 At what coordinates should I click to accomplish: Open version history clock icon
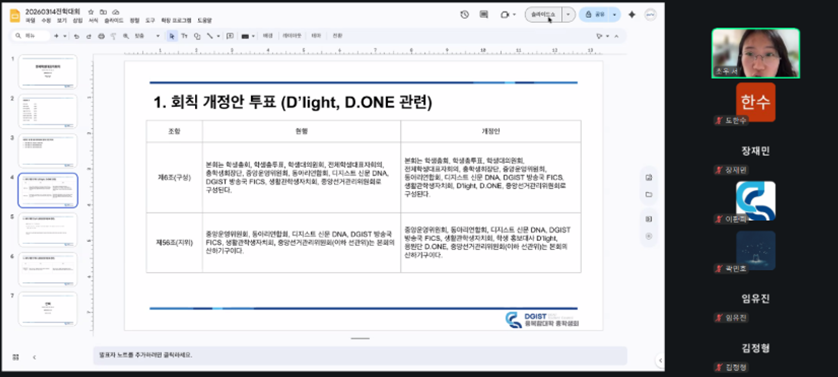[464, 14]
